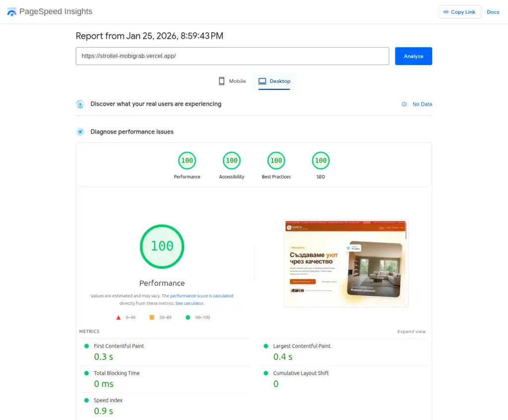Collapse the Diagnose performance issues section

pyautogui.click(x=131, y=132)
